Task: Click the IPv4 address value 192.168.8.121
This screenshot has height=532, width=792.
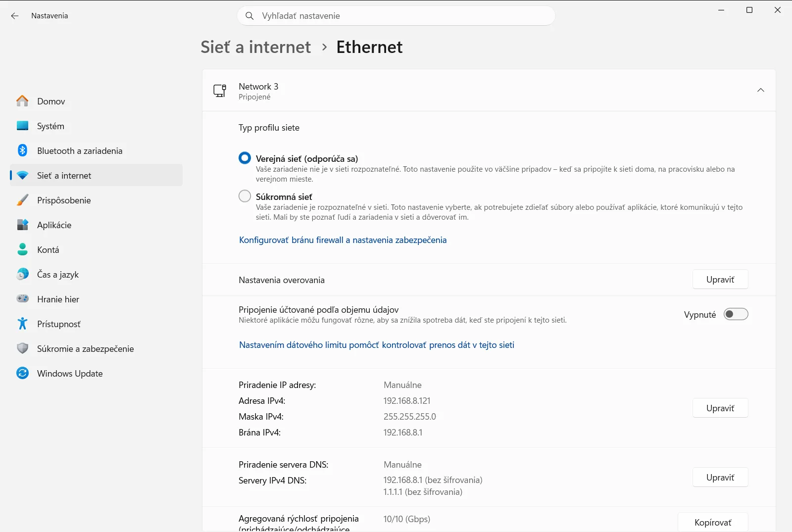Action: pos(407,401)
